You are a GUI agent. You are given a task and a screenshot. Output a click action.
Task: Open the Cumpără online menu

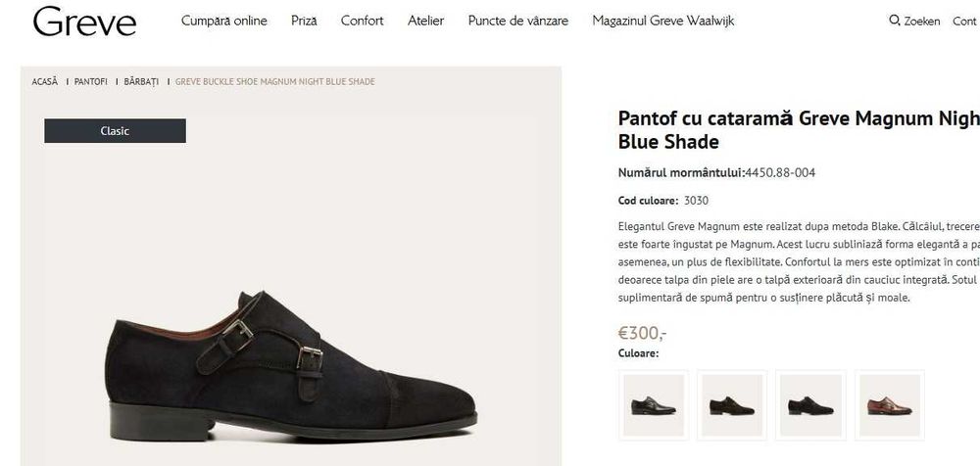click(x=223, y=21)
